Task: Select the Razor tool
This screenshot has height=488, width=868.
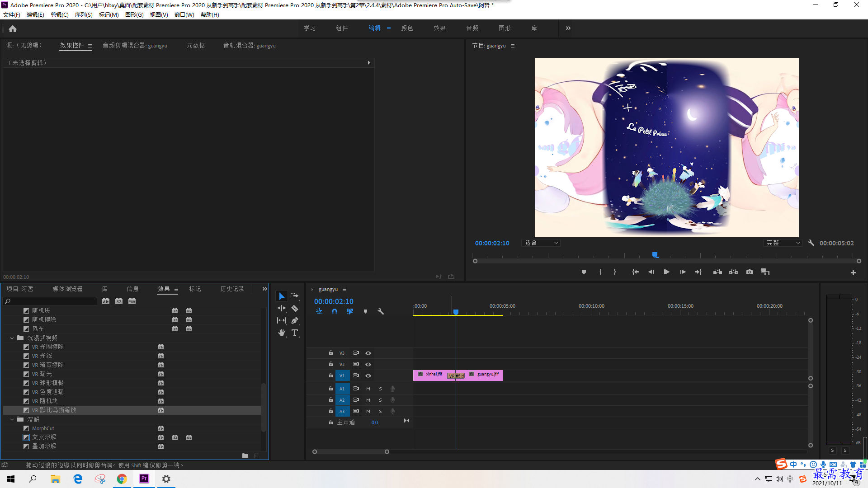Action: (x=295, y=308)
